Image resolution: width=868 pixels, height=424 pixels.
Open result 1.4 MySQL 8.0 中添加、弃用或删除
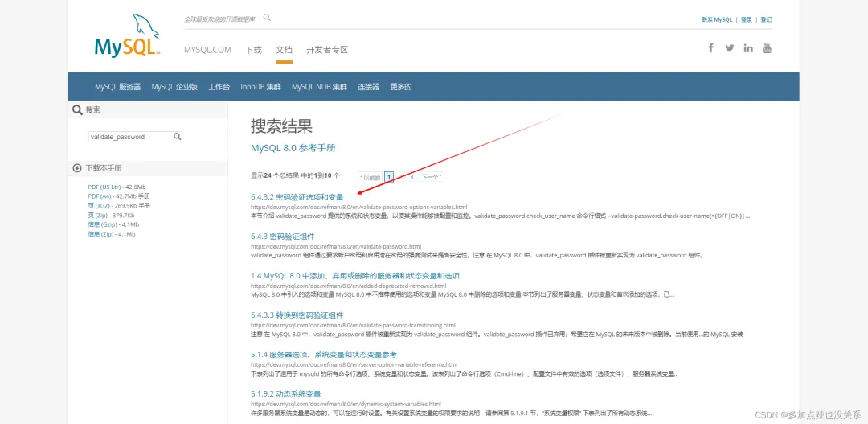[355, 276]
